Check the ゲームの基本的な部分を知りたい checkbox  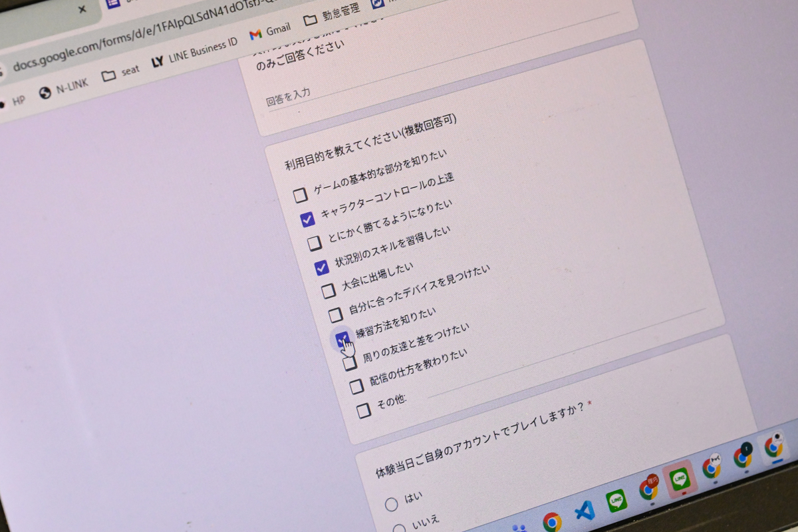pos(301,196)
